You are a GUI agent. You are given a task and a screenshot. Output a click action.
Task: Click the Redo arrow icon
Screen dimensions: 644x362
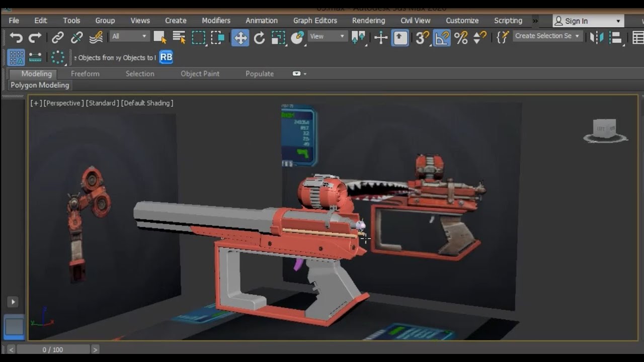35,37
